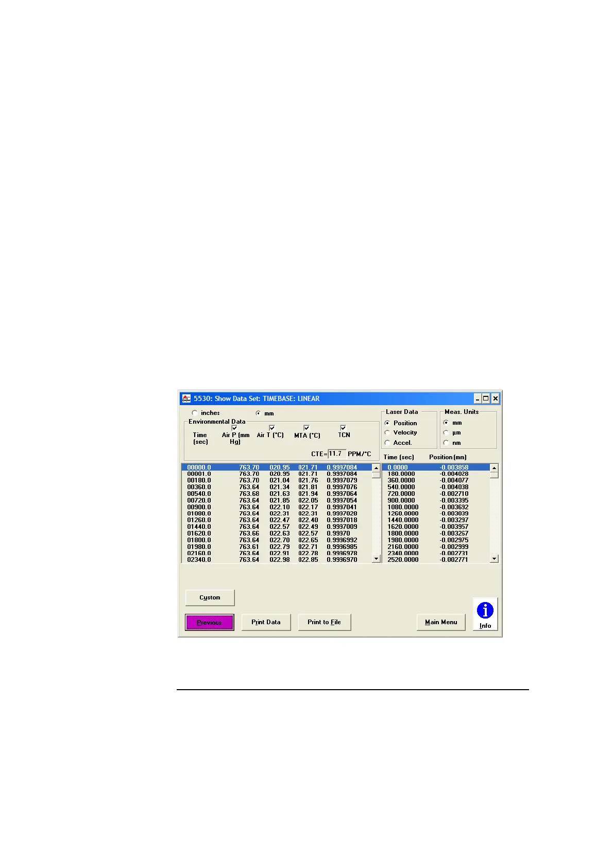Select environmental row 00360.0

[277, 487]
